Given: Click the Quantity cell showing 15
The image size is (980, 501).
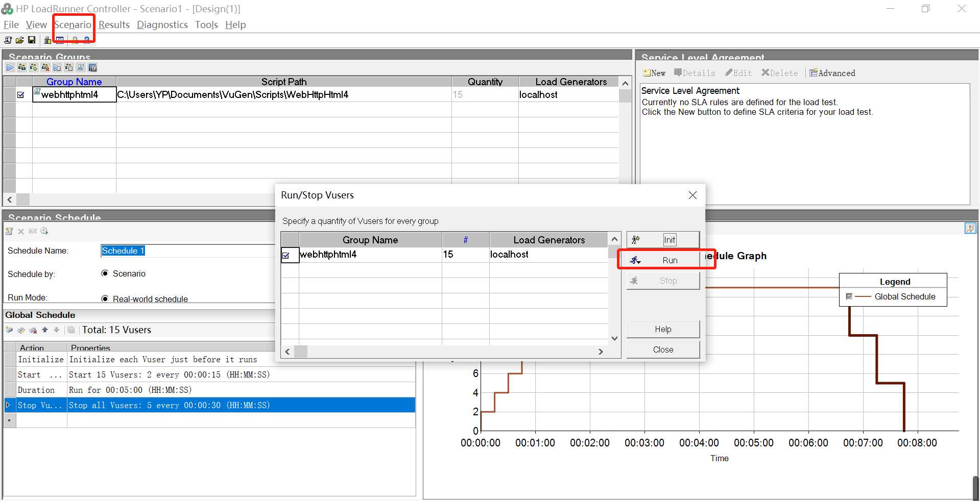Looking at the screenshot, I should (485, 94).
